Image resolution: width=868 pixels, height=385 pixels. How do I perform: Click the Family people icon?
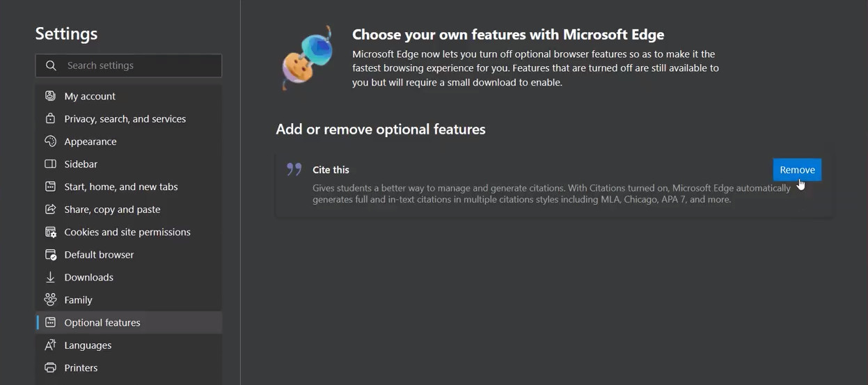tap(50, 300)
